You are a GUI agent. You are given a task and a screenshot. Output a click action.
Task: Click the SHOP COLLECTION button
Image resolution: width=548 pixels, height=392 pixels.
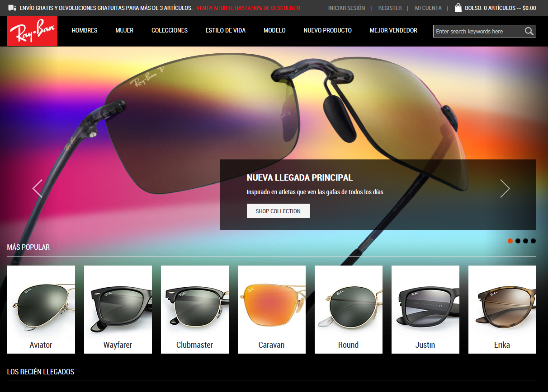pyautogui.click(x=278, y=211)
